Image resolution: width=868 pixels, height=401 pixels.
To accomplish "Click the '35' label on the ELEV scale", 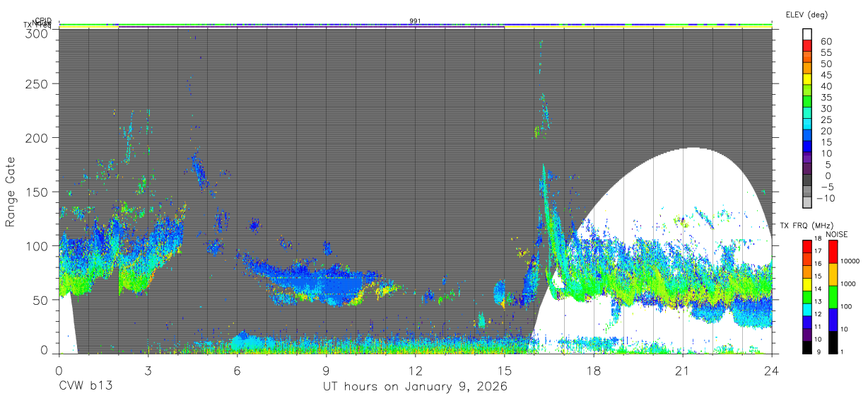I will coord(826,97).
